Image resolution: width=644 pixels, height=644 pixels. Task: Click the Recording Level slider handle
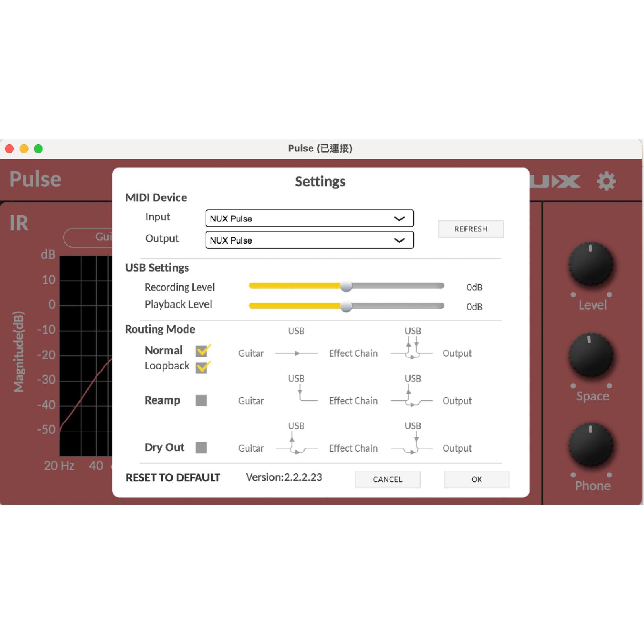(346, 286)
